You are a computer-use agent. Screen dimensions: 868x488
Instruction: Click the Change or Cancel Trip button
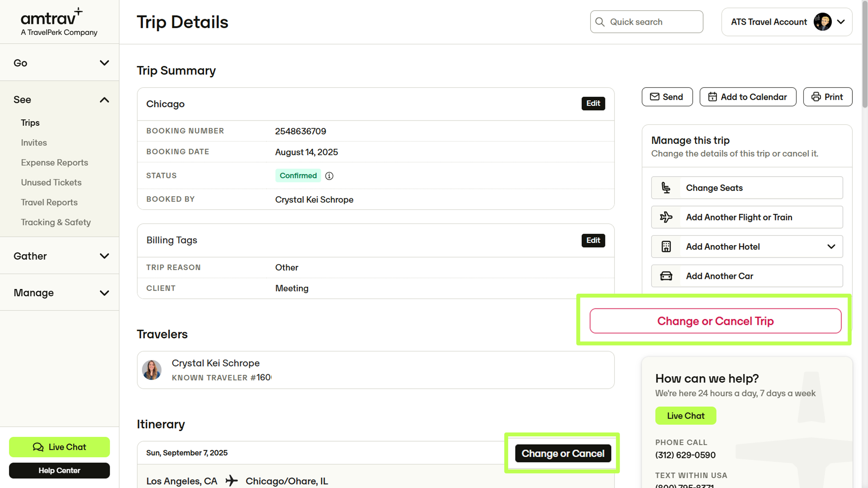pos(715,321)
